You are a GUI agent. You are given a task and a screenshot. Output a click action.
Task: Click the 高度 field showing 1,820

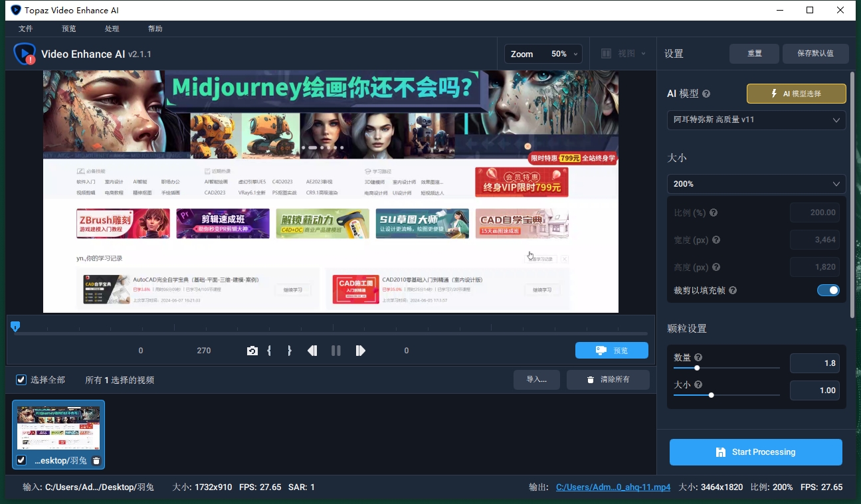click(814, 267)
